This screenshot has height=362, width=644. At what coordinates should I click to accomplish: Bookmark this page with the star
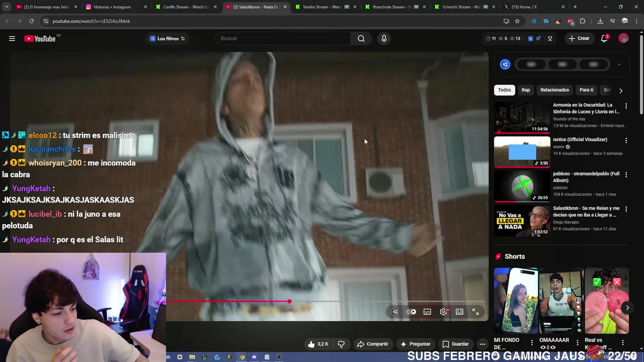(517, 21)
